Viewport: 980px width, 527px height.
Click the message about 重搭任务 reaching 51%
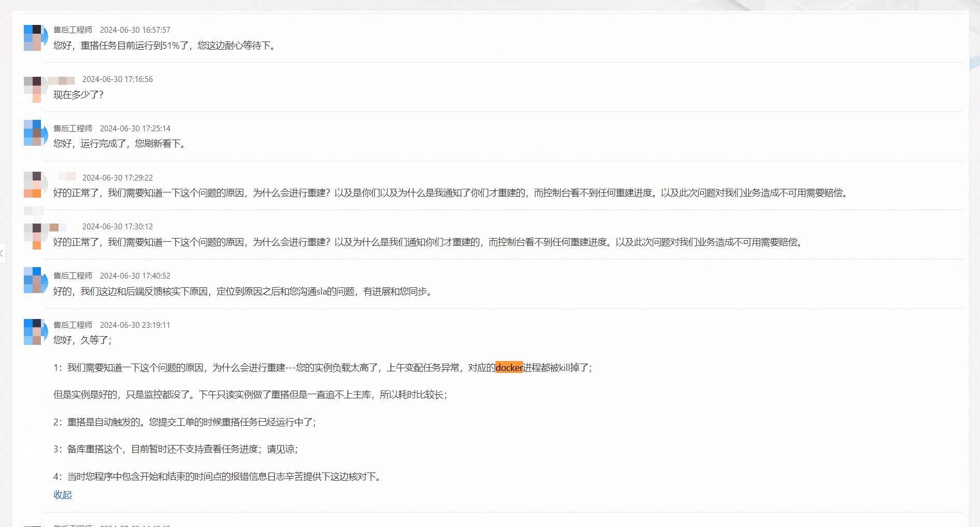tap(165, 46)
